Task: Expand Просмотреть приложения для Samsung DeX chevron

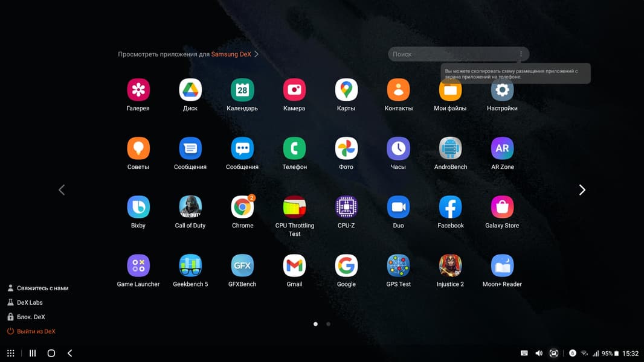Action: 256,54
